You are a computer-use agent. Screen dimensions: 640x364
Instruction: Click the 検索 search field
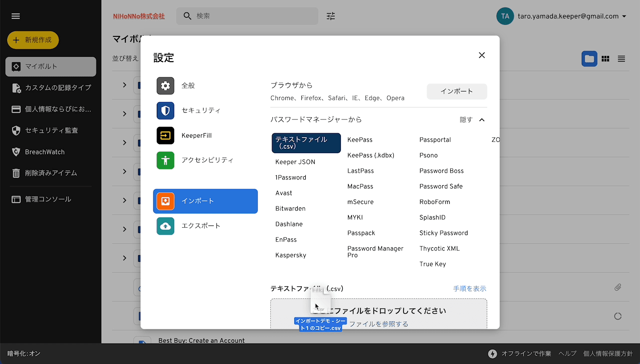click(253, 16)
